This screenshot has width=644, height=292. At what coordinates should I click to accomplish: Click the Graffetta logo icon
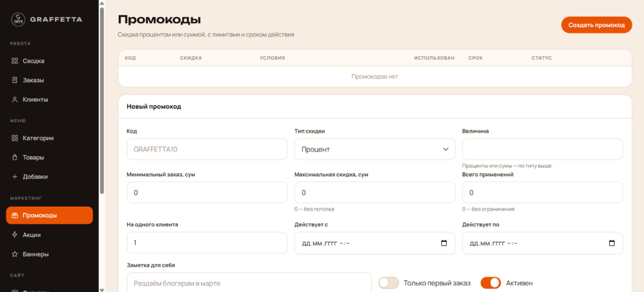(x=18, y=20)
